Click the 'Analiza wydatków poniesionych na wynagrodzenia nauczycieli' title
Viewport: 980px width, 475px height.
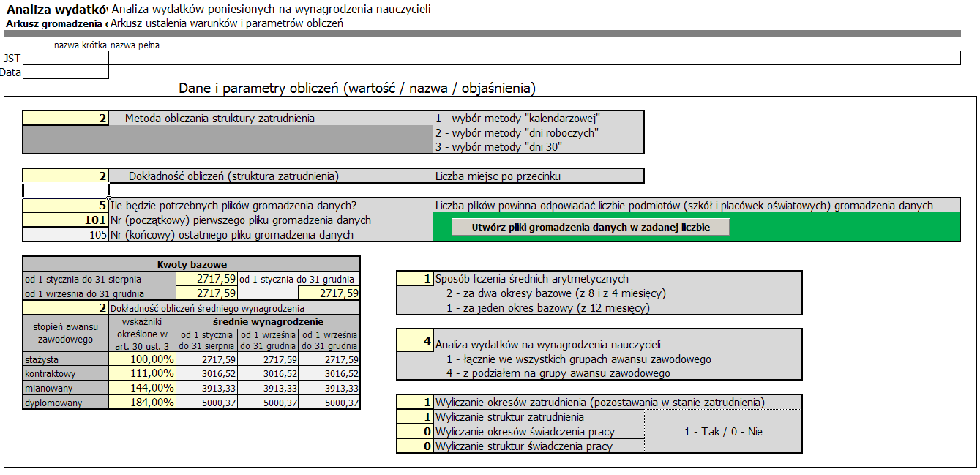pyautogui.click(x=271, y=9)
